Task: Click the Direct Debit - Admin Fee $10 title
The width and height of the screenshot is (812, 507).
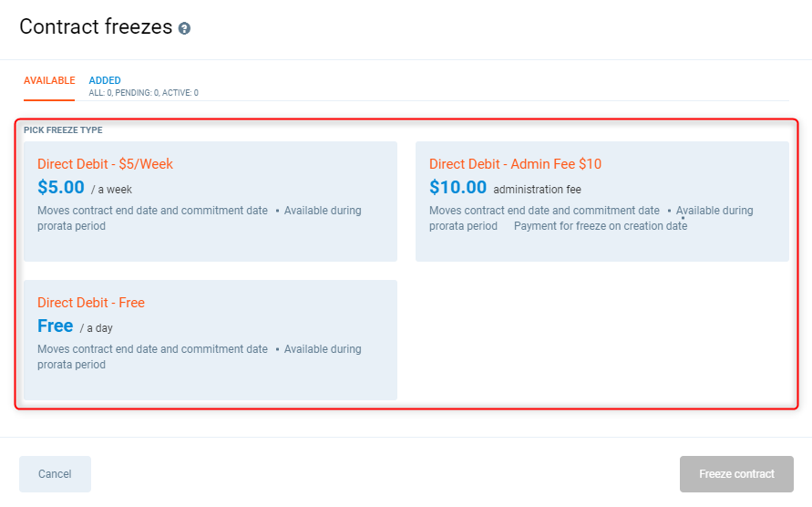Action: tap(515, 164)
